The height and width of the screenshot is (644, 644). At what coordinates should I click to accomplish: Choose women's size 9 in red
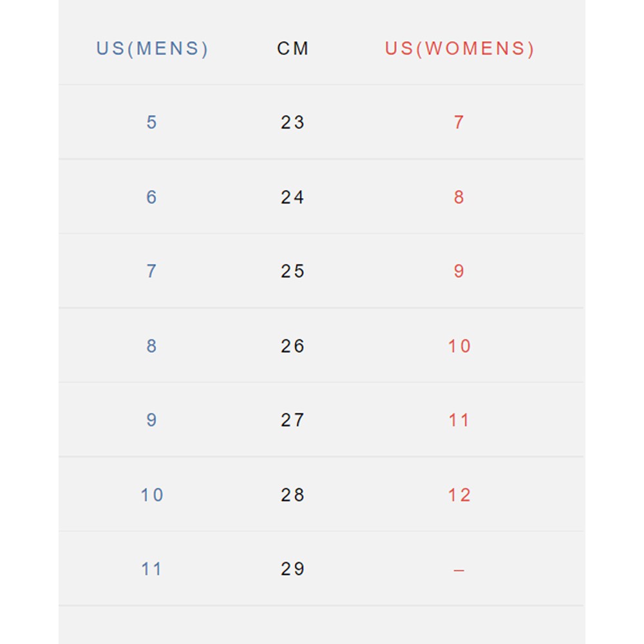coord(459,271)
